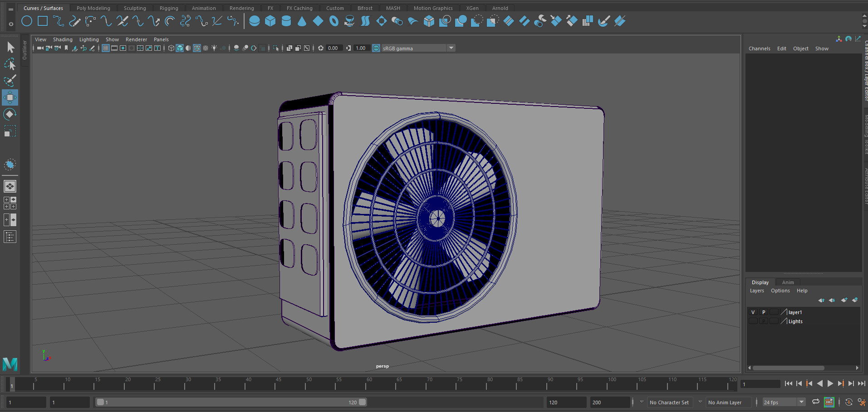Enable wireframe on shaded display
The height and width of the screenshot is (412, 868).
197,48
